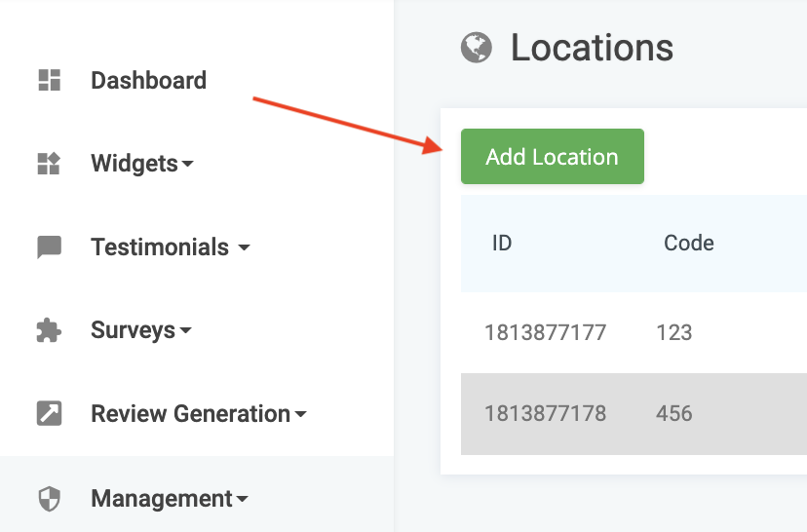This screenshot has width=807, height=532.
Task: Collapse the Management dropdown caret
Action: [x=242, y=499]
